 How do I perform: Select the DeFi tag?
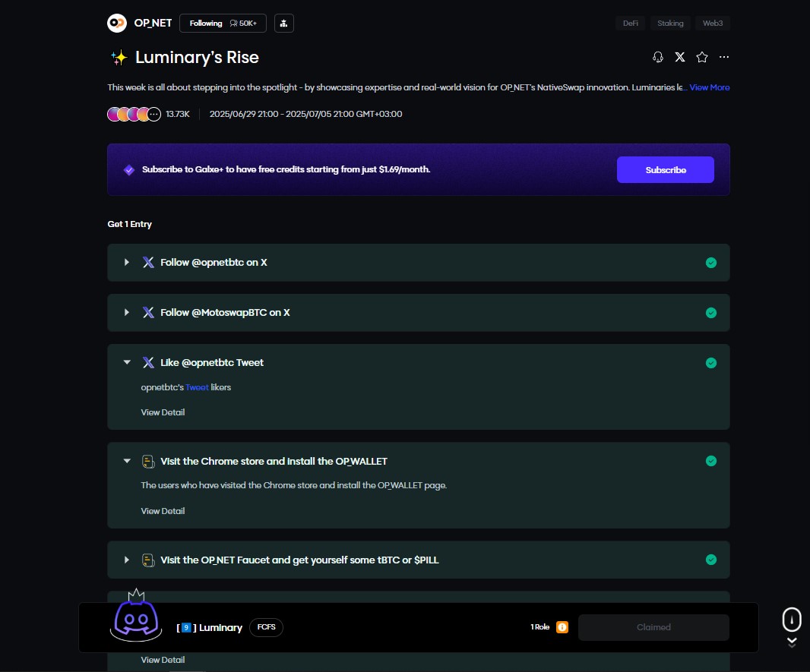click(630, 24)
